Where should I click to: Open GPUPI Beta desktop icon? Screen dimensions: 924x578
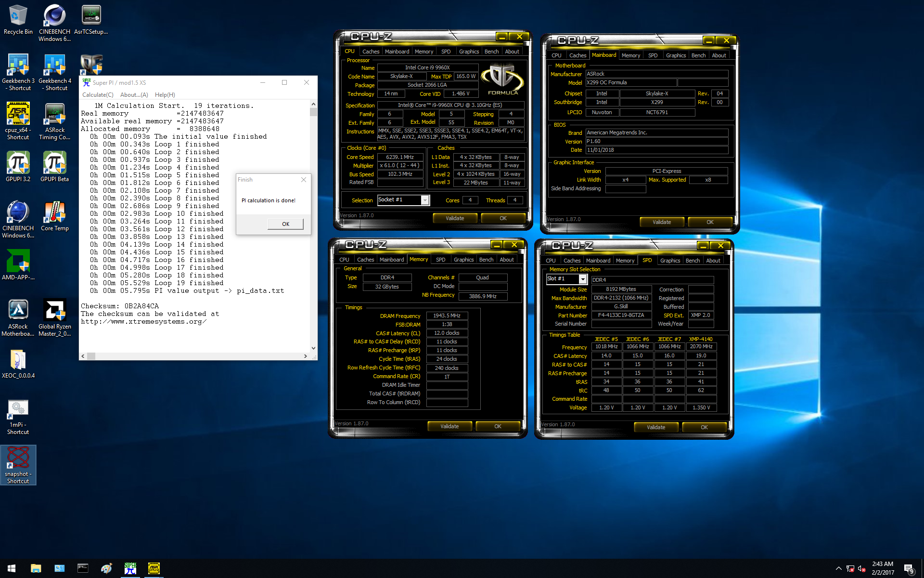pyautogui.click(x=55, y=167)
